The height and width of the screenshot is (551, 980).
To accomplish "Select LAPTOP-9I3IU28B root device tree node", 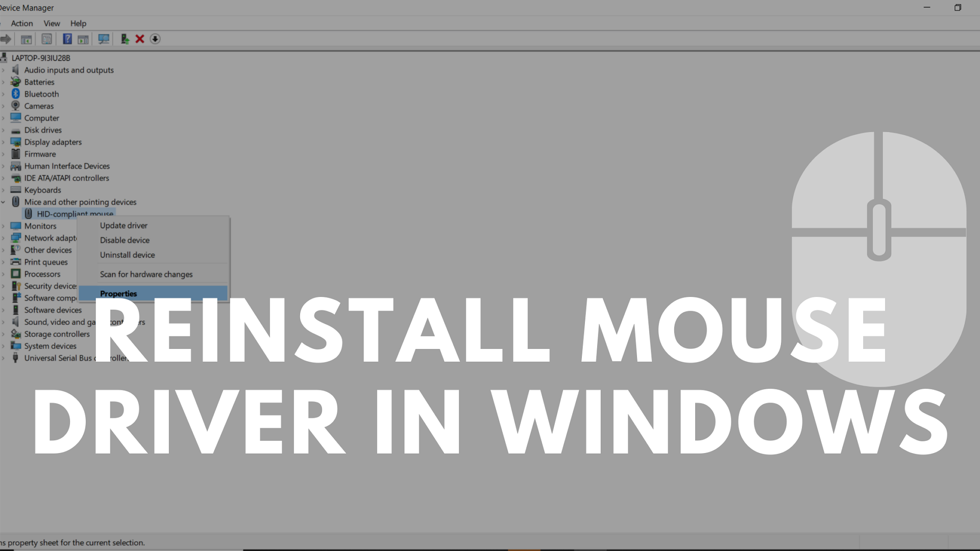I will point(40,57).
